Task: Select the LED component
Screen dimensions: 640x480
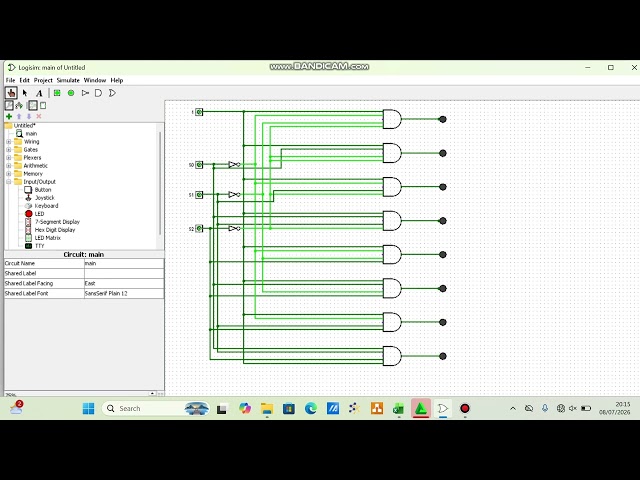Action: pyautogui.click(x=35, y=214)
